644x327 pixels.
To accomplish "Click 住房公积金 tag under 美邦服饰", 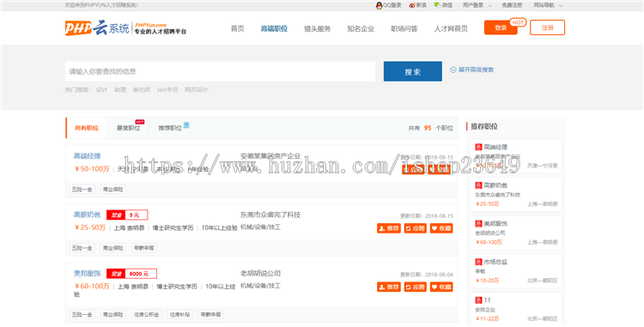I will (148, 315).
